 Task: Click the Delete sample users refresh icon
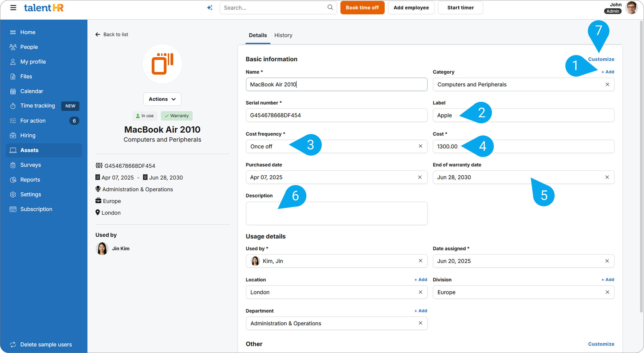pos(13,344)
